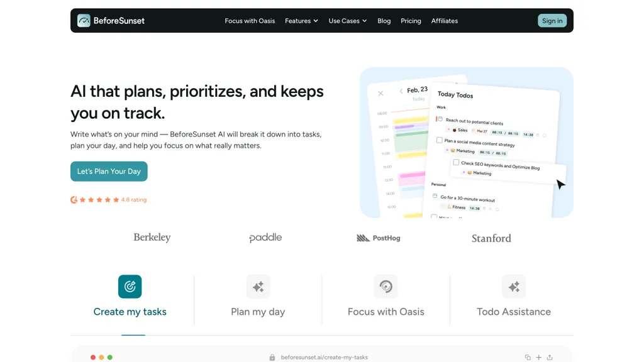Click the PostHog company logo
This screenshot has width=644, height=362.
[x=378, y=238]
